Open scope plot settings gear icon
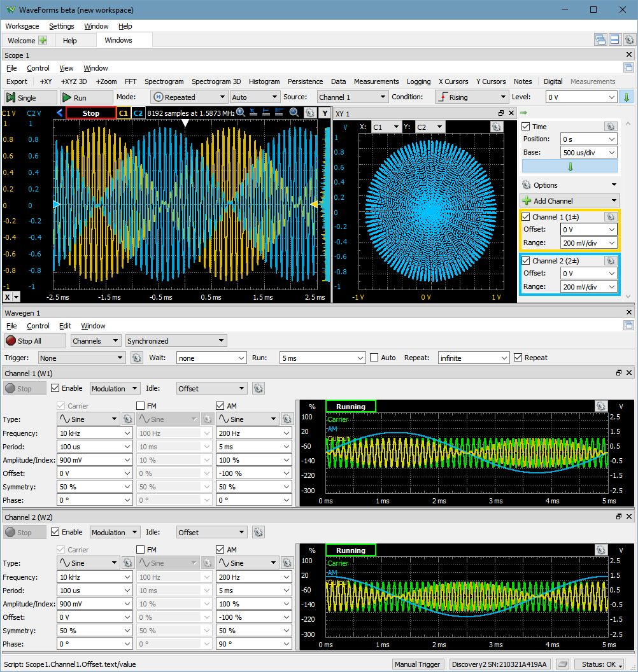 click(309, 113)
